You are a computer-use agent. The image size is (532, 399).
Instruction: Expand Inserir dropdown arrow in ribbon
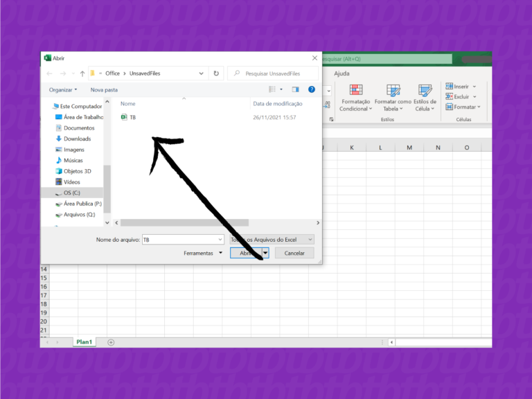tap(475, 87)
